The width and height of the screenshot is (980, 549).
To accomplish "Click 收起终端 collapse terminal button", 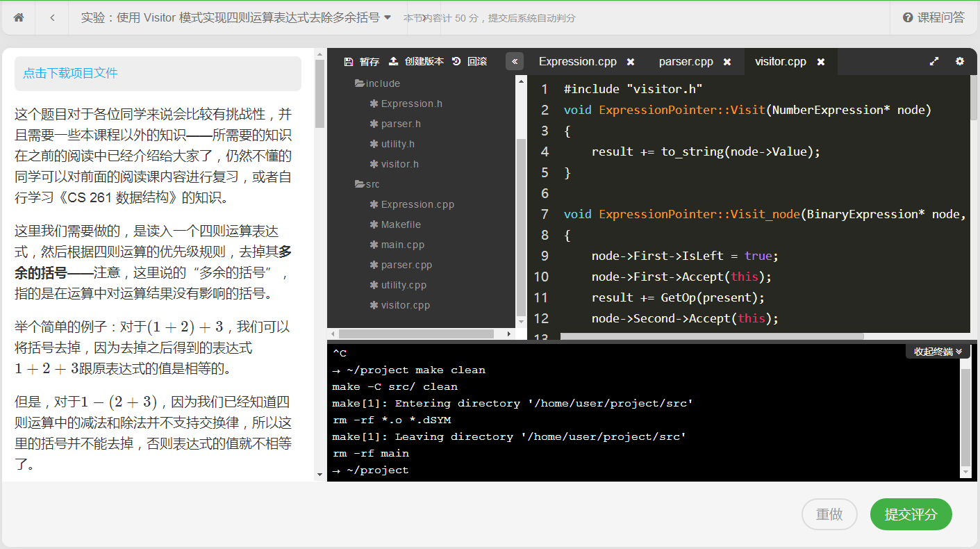I will click(x=938, y=351).
